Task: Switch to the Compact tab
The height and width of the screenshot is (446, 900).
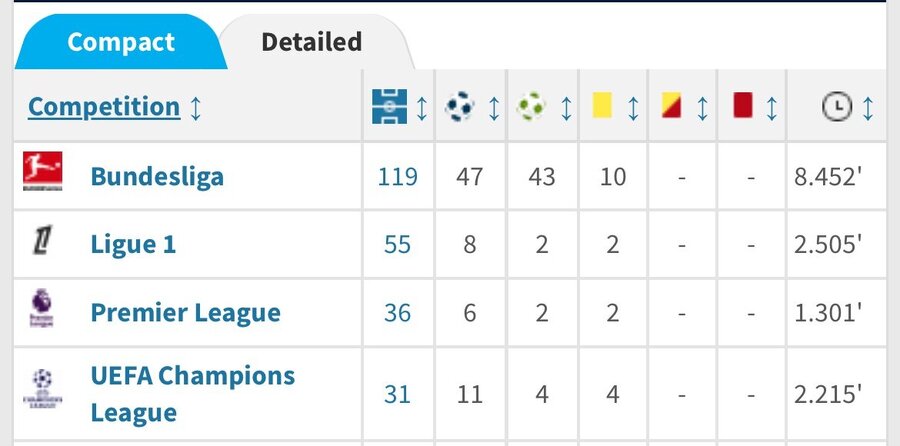Action: [121, 42]
